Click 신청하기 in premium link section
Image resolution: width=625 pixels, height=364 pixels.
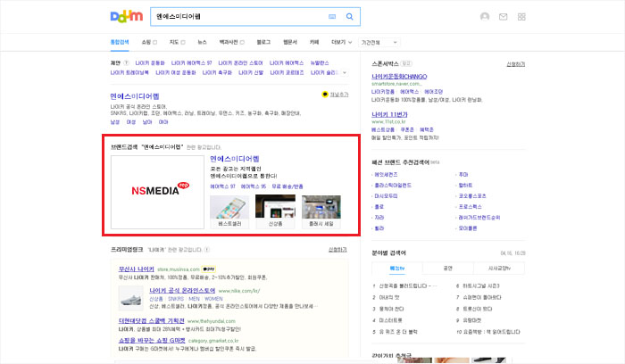[x=337, y=250]
